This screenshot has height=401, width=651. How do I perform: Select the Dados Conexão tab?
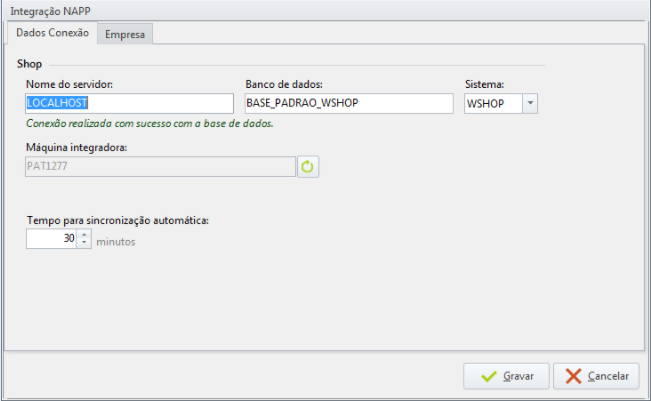pyautogui.click(x=52, y=32)
